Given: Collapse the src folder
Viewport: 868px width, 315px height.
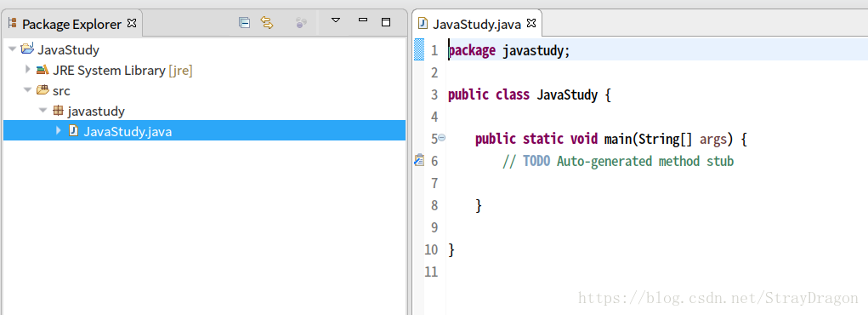Looking at the screenshot, I should 27,90.
